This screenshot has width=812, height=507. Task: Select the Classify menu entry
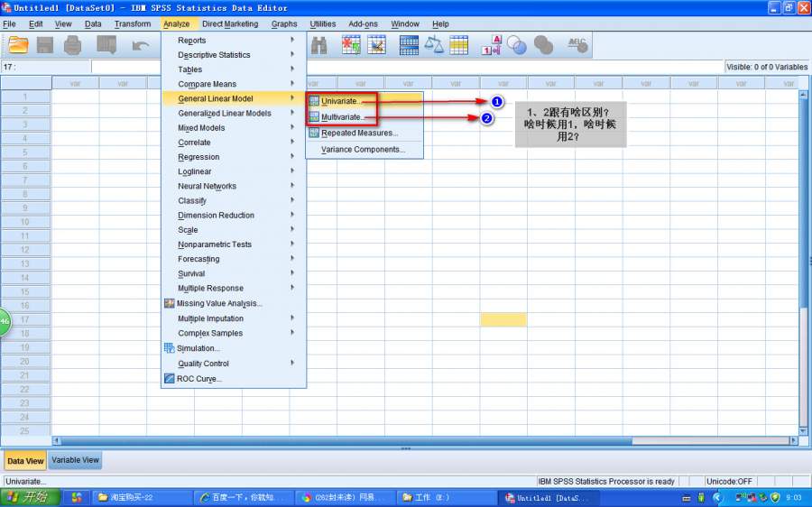234,200
